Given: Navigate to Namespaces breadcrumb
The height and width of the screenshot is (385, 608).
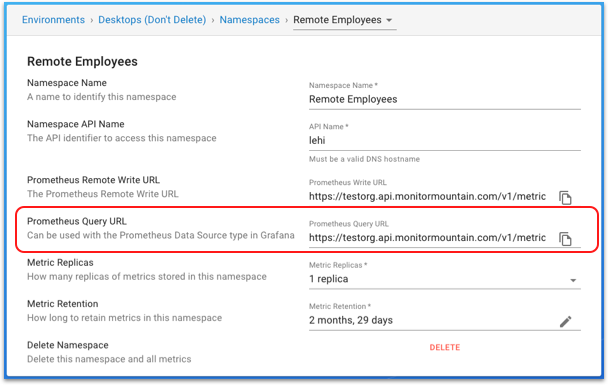Looking at the screenshot, I should click(249, 20).
